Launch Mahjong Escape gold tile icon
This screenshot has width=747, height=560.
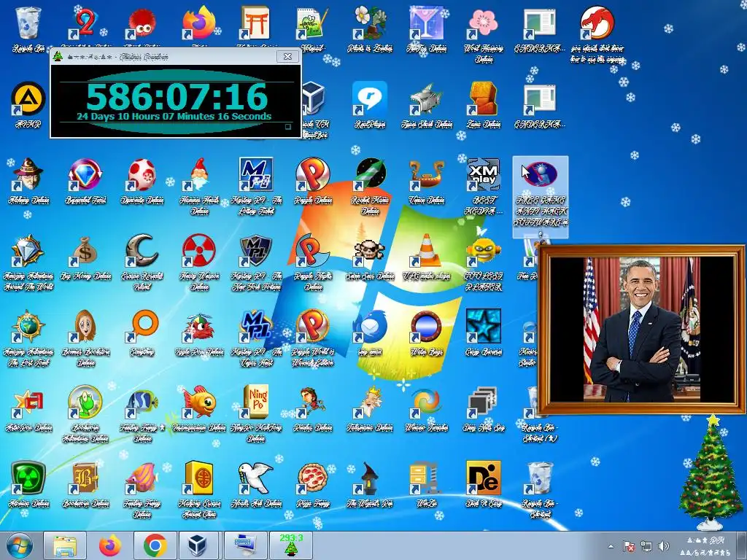(199, 478)
